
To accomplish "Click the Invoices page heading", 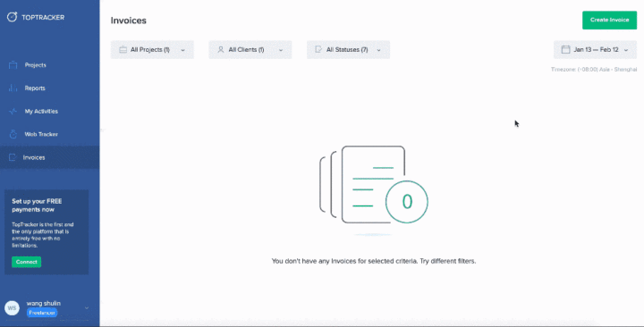I will (x=129, y=21).
